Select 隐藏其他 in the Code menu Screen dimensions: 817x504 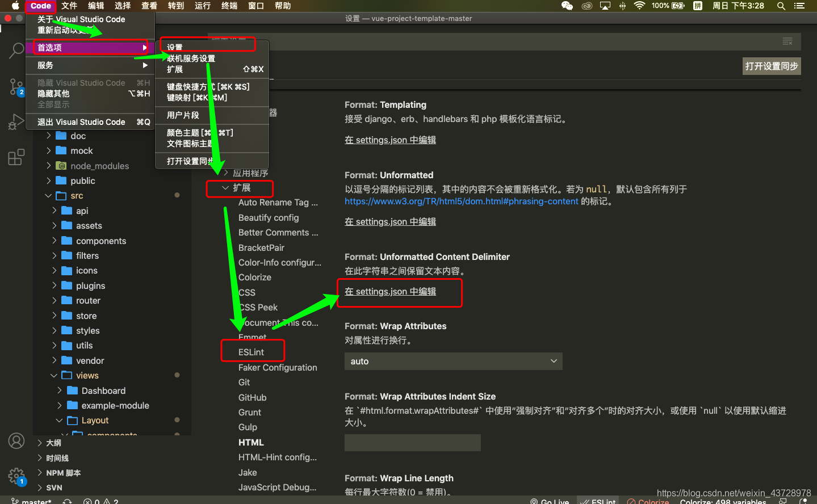coord(90,94)
